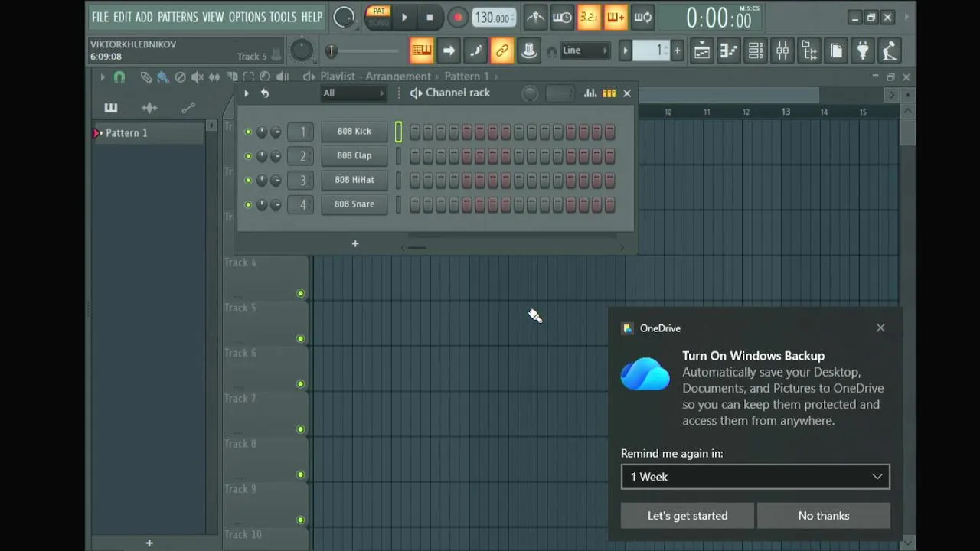Select the Playlist draw pencil tool
980x551 pixels.
click(145, 77)
